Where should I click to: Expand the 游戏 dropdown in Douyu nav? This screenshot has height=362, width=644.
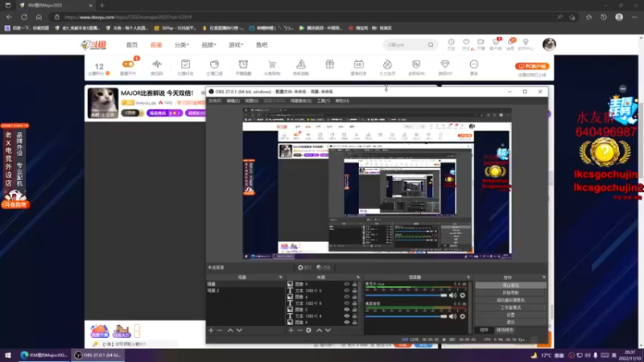(236, 45)
